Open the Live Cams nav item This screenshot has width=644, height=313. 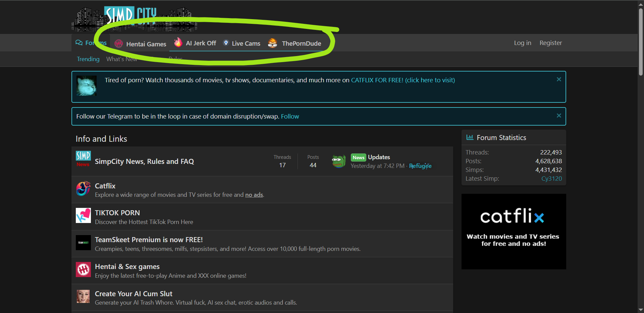[246, 43]
